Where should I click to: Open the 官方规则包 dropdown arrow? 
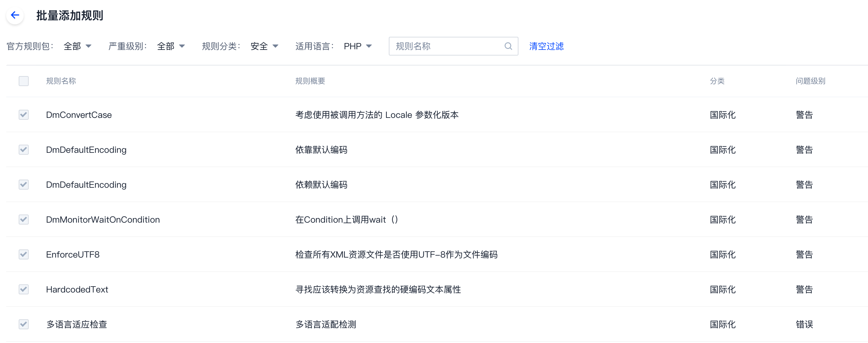click(88, 46)
